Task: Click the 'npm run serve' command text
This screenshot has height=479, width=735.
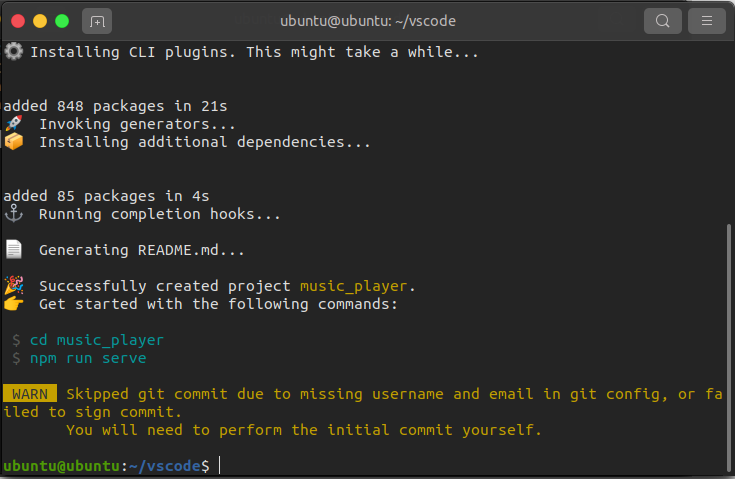Action: (x=88, y=358)
